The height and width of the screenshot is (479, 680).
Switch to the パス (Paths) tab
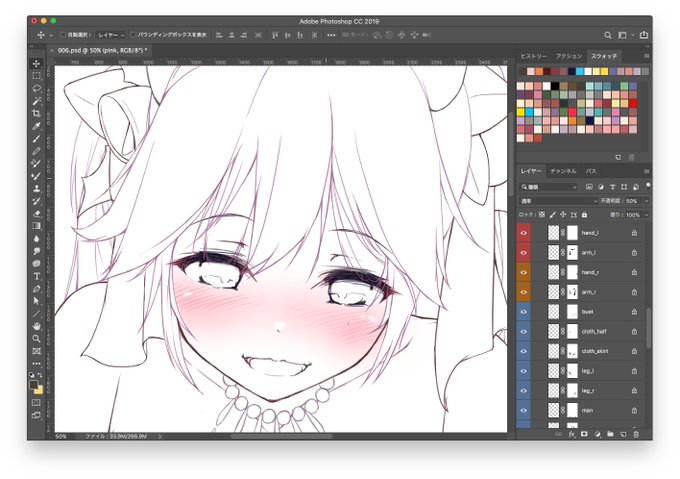(591, 171)
